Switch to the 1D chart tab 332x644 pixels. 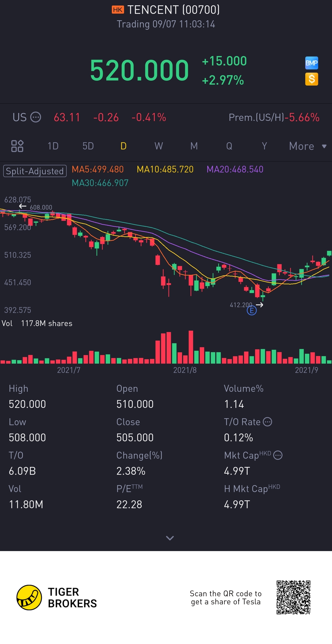click(x=53, y=146)
